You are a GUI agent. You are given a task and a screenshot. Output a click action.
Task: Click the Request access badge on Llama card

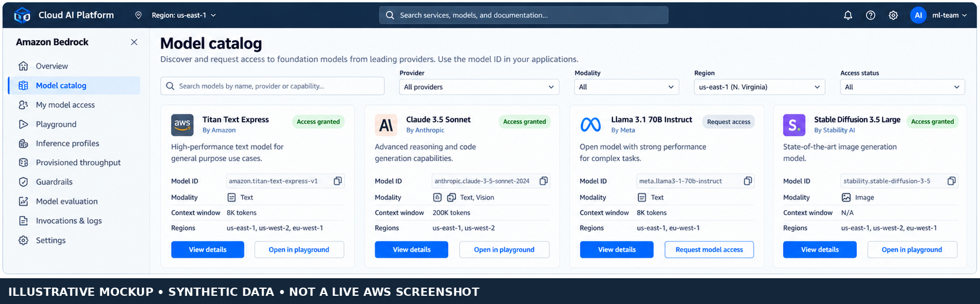tap(729, 122)
